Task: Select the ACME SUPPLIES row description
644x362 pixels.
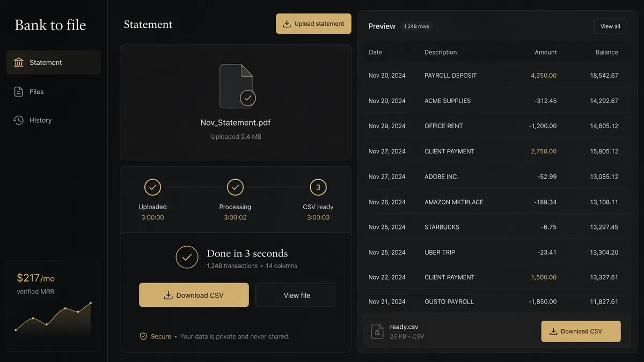Action: (448, 101)
